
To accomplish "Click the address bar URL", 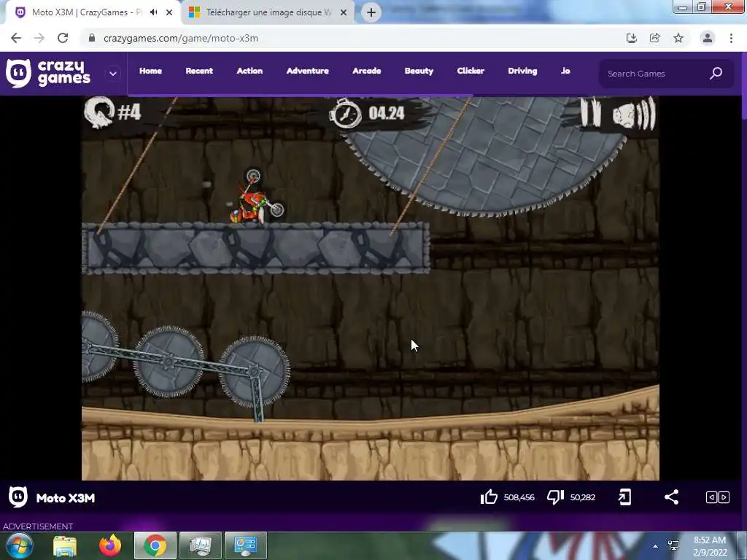I will click(x=181, y=38).
